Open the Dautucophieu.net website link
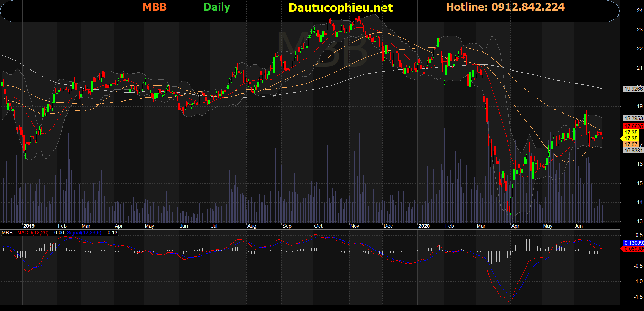The height and width of the screenshot is (311, 644). [340, 7]
